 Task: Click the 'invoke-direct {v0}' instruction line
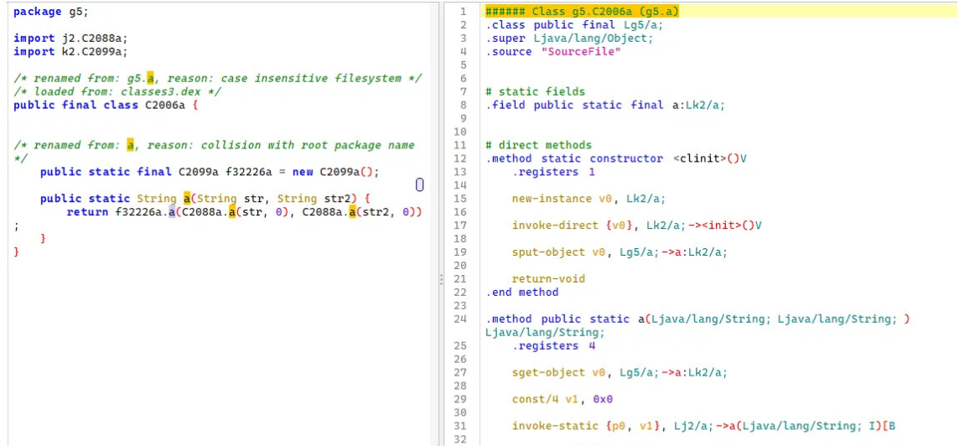coord(637,226)
